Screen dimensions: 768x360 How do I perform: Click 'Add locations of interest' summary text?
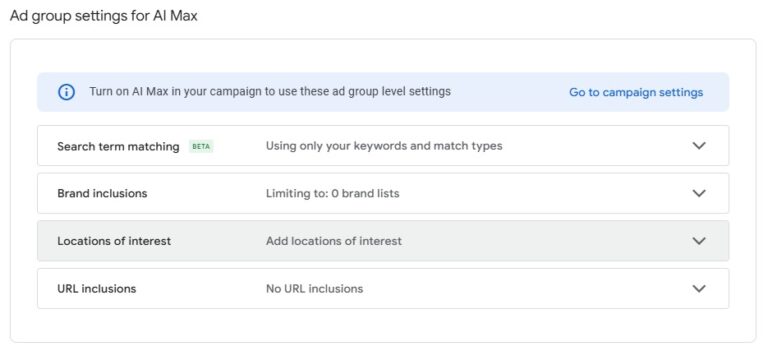tap(334, 241)
